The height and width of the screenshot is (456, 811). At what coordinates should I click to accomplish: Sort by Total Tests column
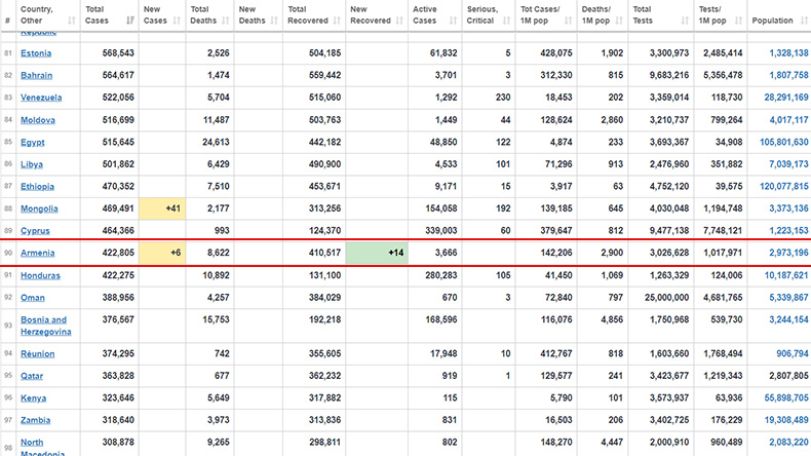pyautogui.click(x=660, y=15)
